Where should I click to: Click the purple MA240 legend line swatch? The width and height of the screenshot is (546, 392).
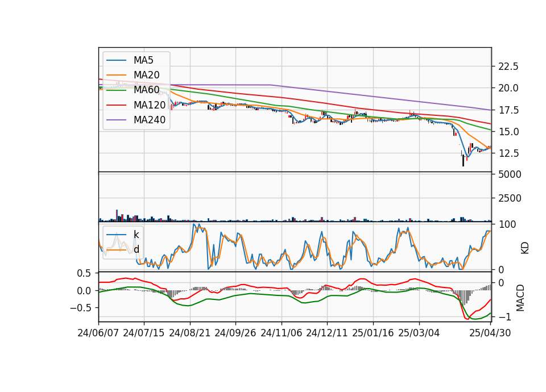click(116, 120)
